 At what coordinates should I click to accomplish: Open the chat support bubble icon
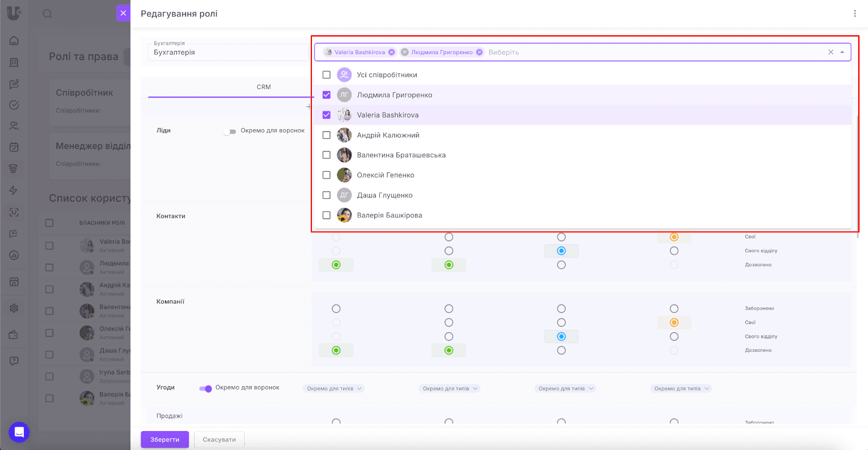click(19, 432)
